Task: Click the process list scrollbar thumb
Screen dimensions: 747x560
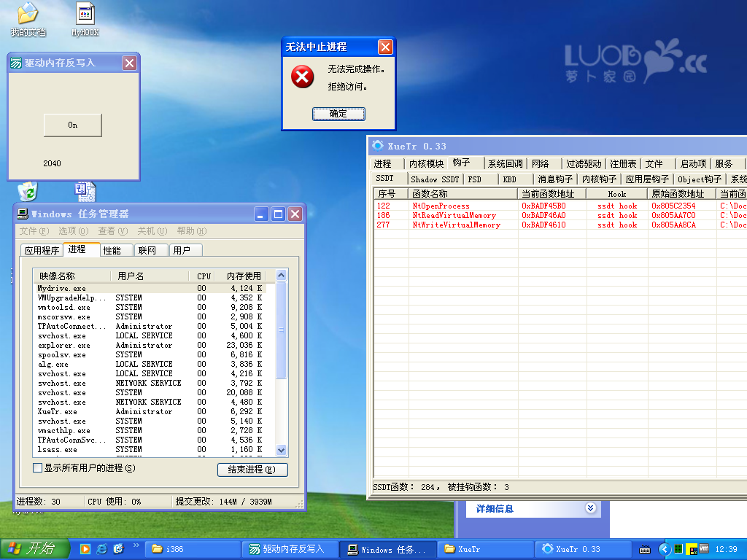Action: click(x=281, y=330)
